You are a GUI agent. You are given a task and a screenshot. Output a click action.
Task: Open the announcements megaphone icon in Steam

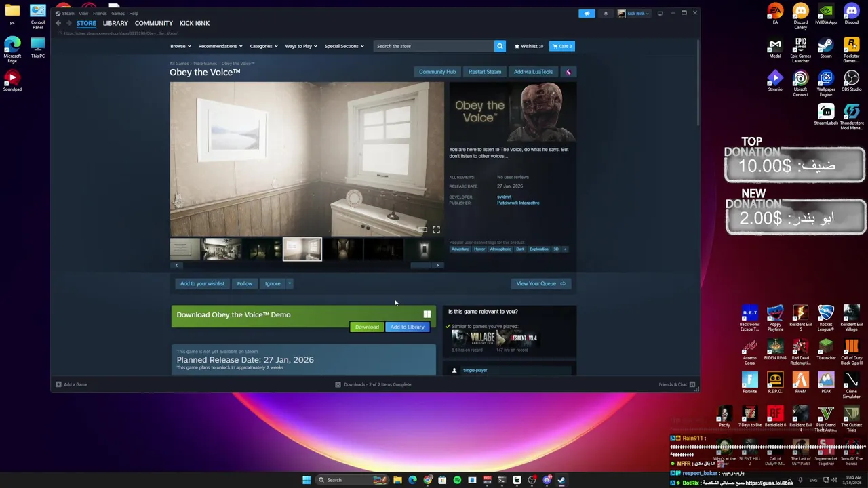pos(587,13)
